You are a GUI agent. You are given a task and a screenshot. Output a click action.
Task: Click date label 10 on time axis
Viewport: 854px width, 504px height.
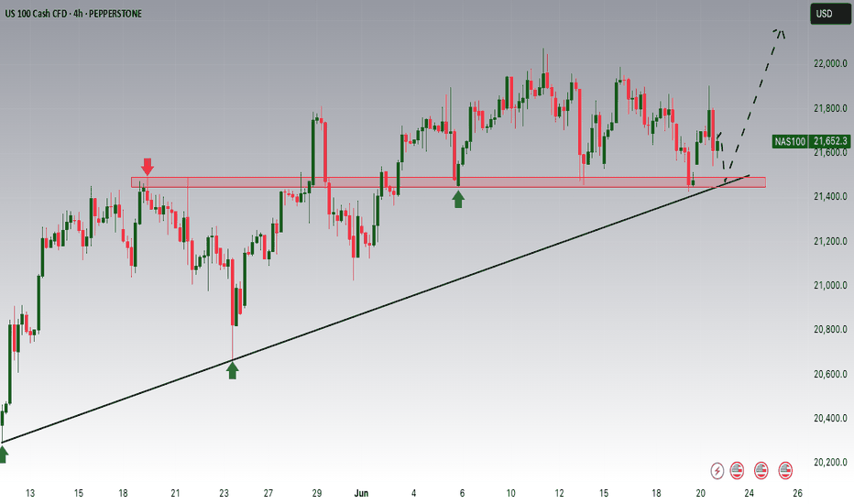pos(510,493)
